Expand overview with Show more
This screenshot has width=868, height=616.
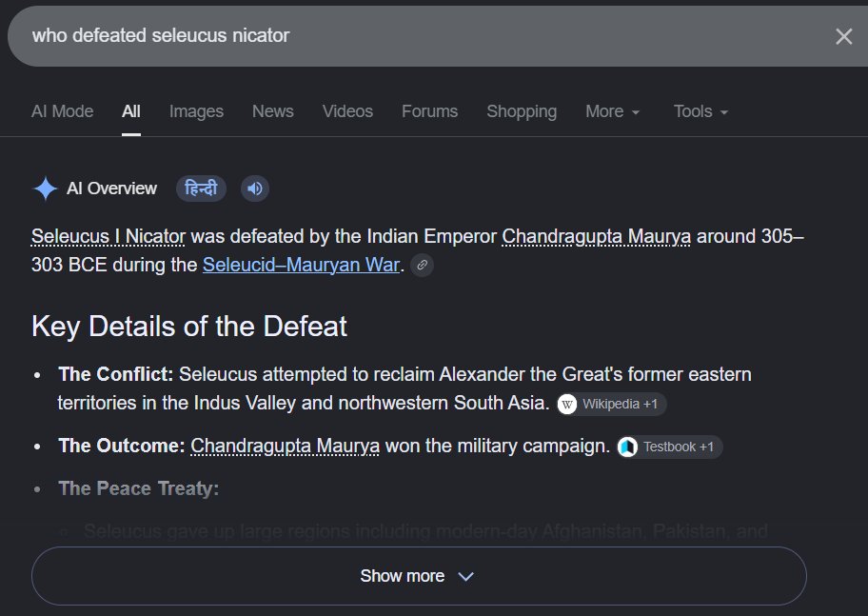[419, 576]
